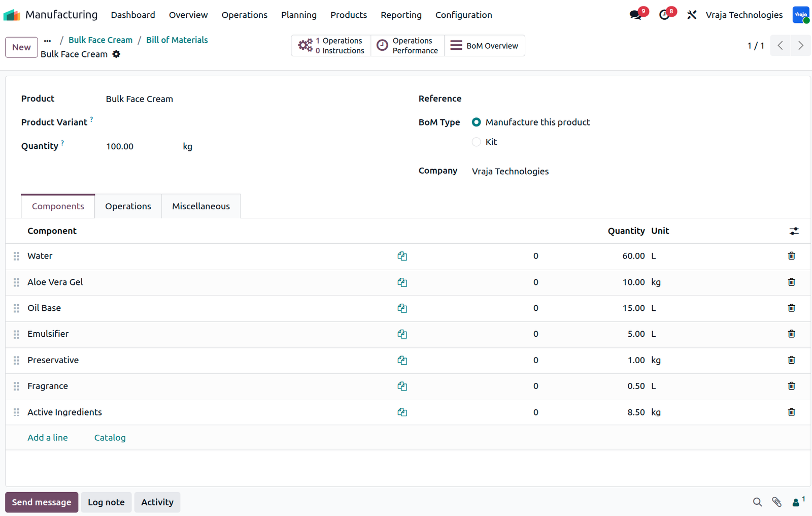Viewport: 812px width, 516px height.
Task: Delete the Water component line
Action: tap(791, 256)
